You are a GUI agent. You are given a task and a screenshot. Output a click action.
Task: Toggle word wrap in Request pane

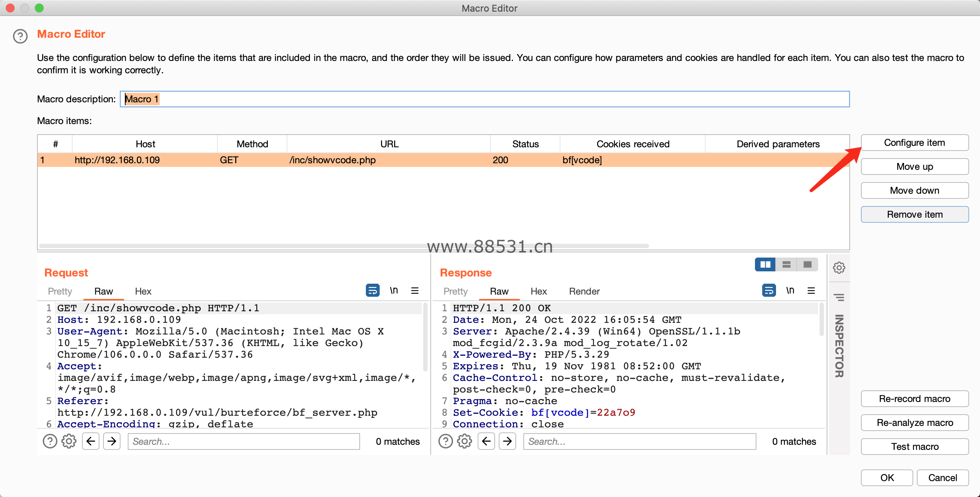click(x=372, y=291)
